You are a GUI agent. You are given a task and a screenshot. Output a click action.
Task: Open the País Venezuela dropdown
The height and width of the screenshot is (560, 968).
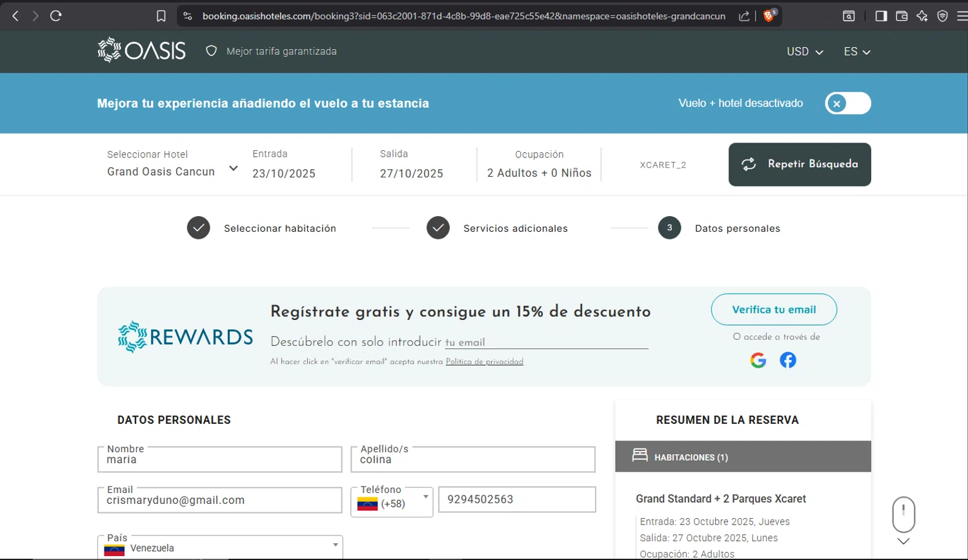click(x=220, y=548)
